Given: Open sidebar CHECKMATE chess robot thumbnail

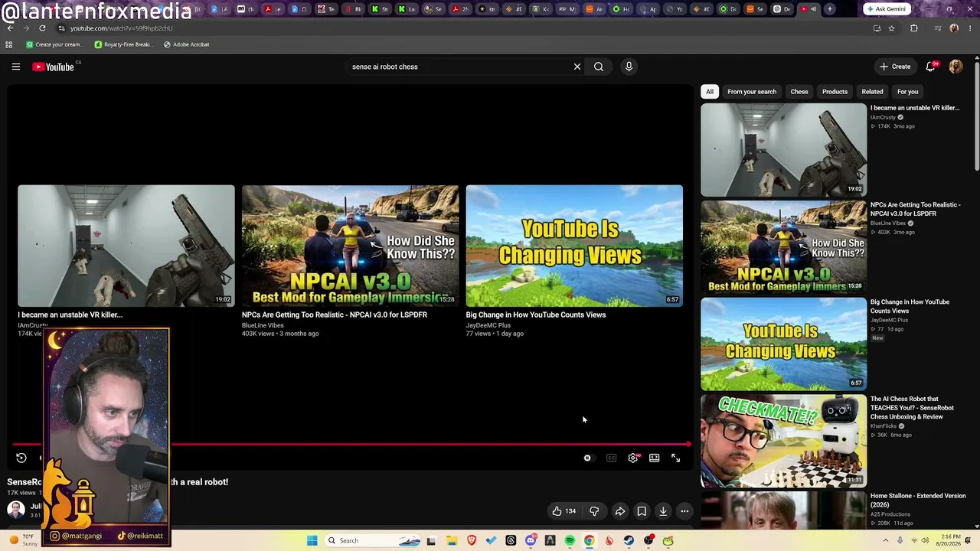Looking at the screenshot, I should pos(784,441).
